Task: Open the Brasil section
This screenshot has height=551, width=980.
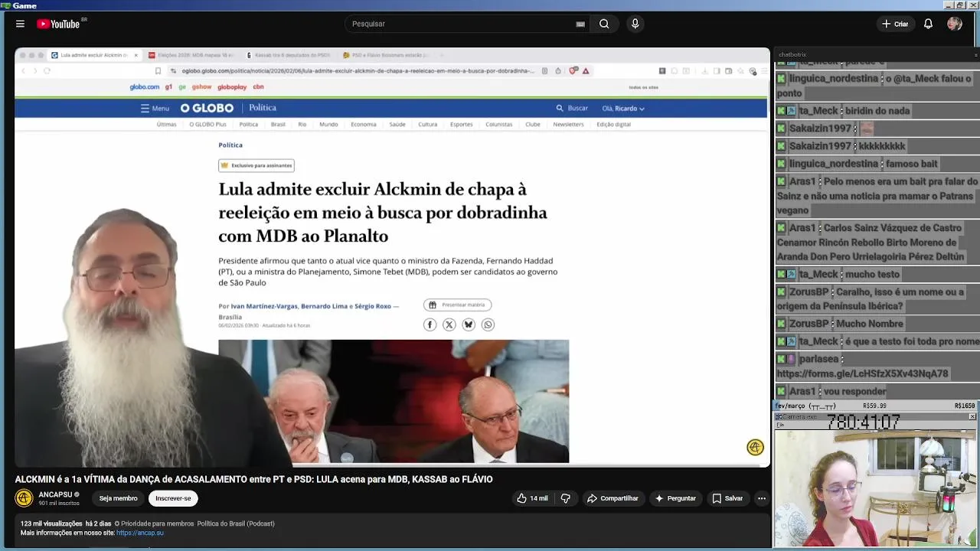Action: tap(278, 124)
